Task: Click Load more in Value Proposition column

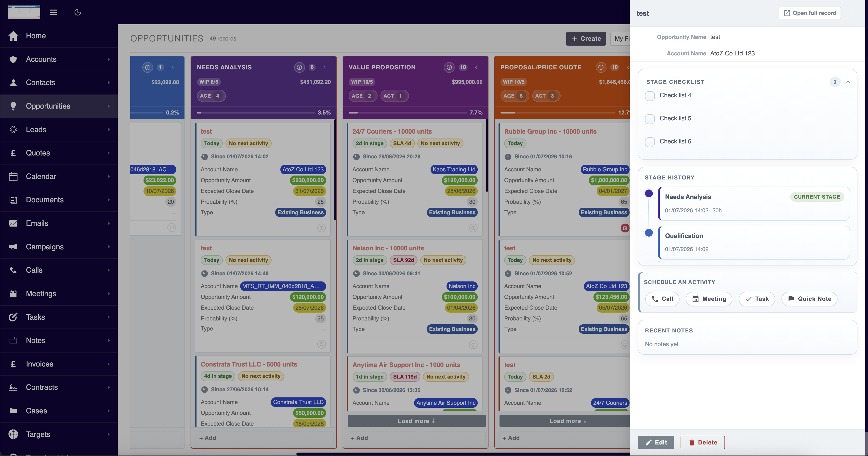Action: [417, 421]
